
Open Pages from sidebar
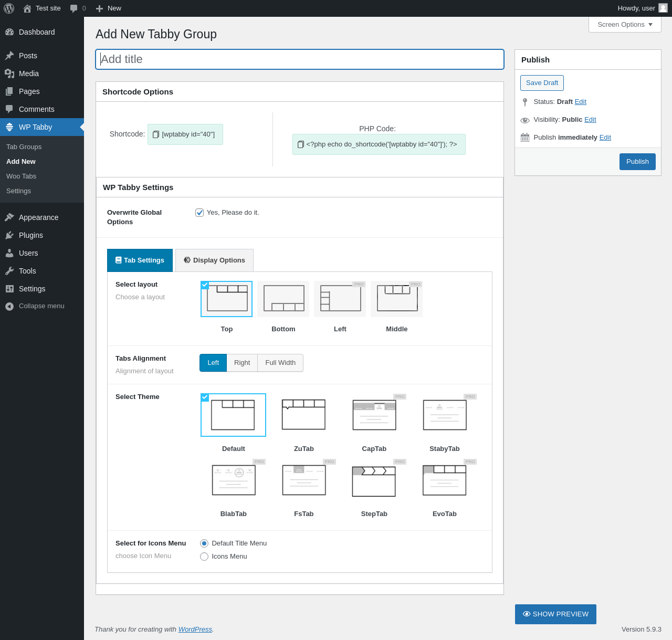42,91
